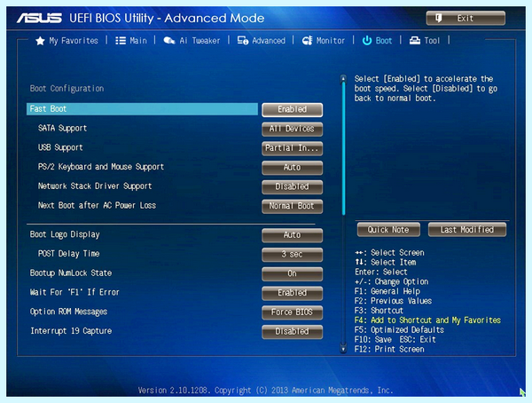
Task: Select the Boot Logo Display label
Action: (x=65, y=235)
